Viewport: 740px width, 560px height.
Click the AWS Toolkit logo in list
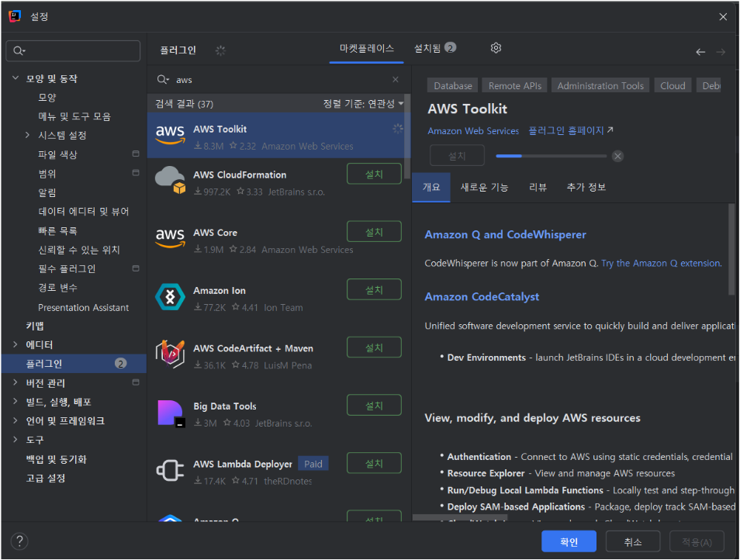point(171,134)
